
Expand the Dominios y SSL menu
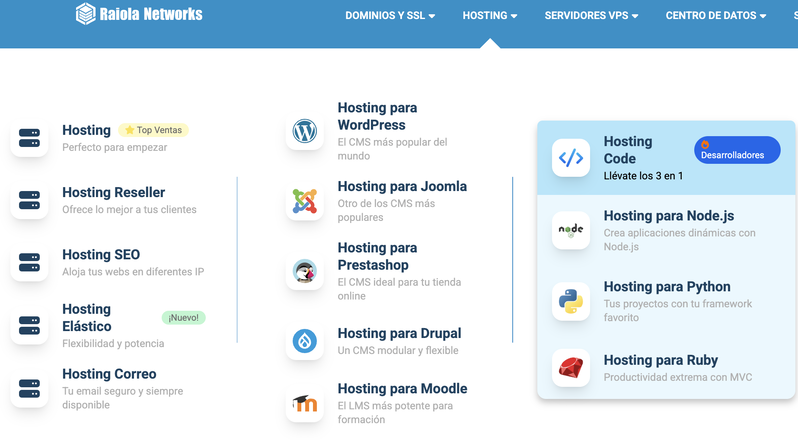point(390,16)
